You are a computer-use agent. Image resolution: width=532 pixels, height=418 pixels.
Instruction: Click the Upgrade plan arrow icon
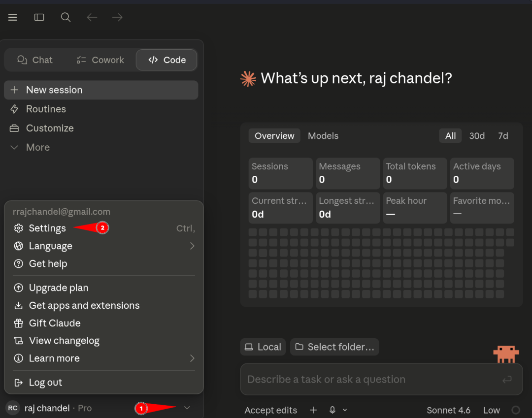(19, 288)
